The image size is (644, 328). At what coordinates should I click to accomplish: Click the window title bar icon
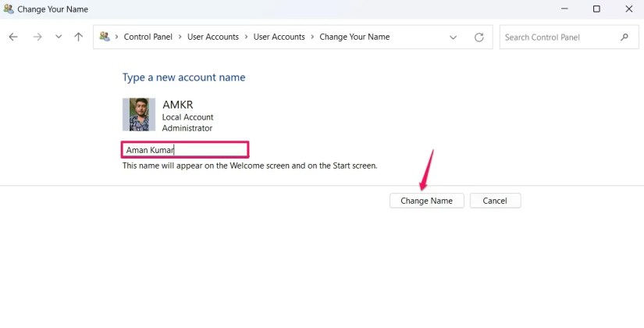point(9,9)
